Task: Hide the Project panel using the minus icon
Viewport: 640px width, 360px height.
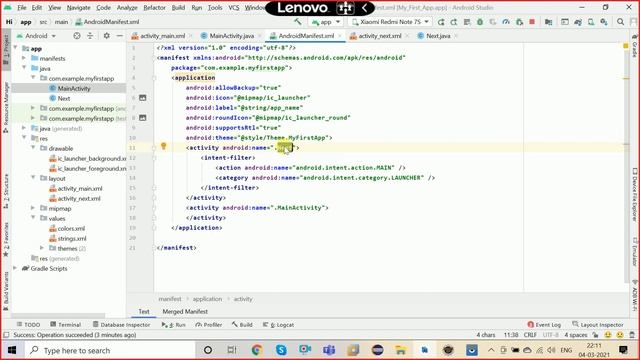Action: (120, 36)
